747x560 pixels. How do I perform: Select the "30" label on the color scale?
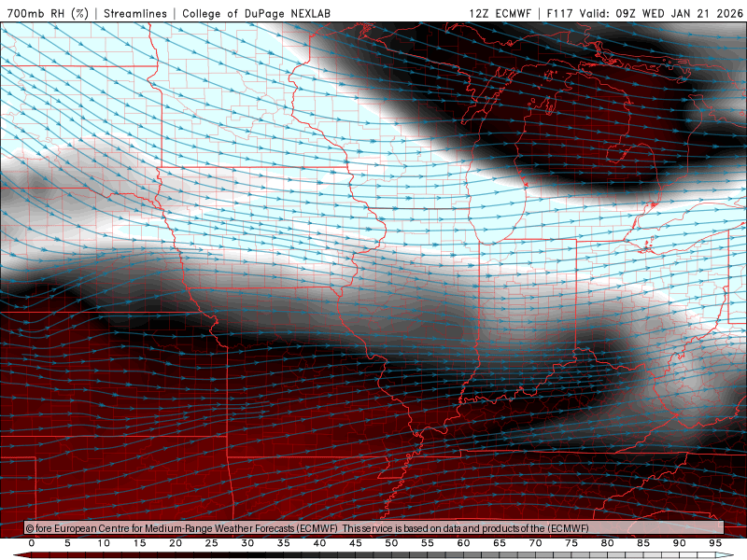247,543
